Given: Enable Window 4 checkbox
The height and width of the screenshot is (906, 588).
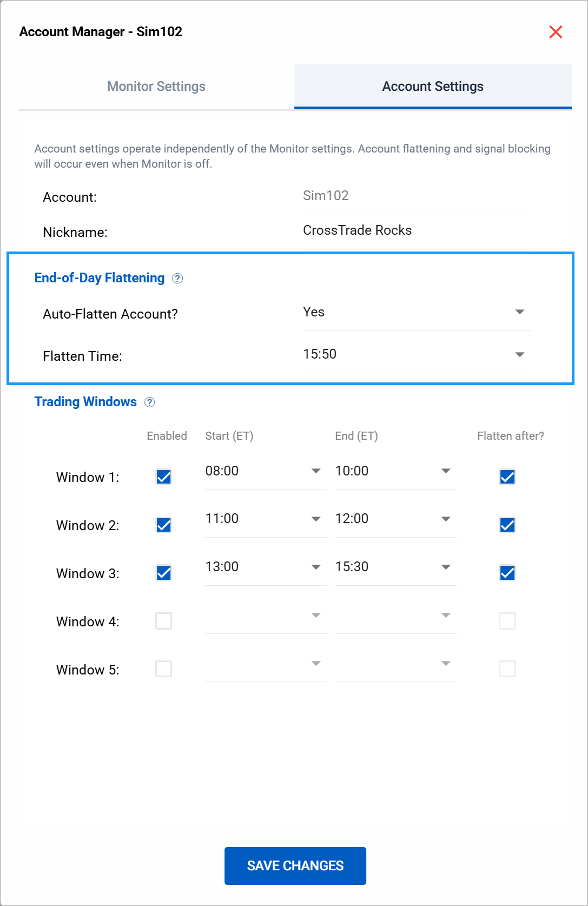Looking at the screenshot, I should [164, 621].
